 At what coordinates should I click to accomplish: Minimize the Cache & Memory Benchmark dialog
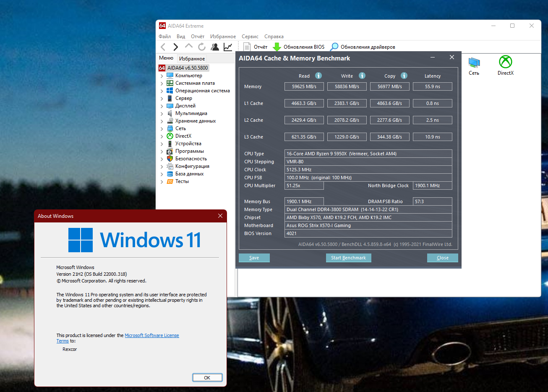(x=433, y=57)
